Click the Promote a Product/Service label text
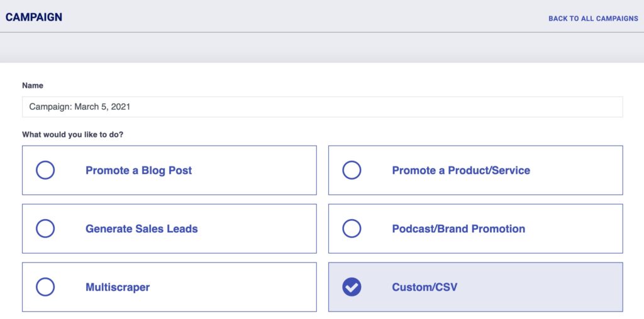This screenshot has width=644, height=319. 461,171
